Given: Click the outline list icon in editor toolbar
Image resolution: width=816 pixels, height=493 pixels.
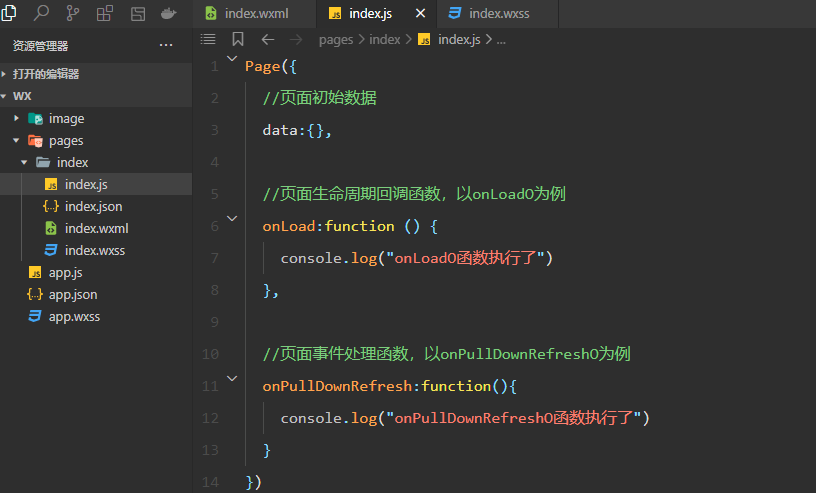Looking at the screenshot, I should point(208,40).
